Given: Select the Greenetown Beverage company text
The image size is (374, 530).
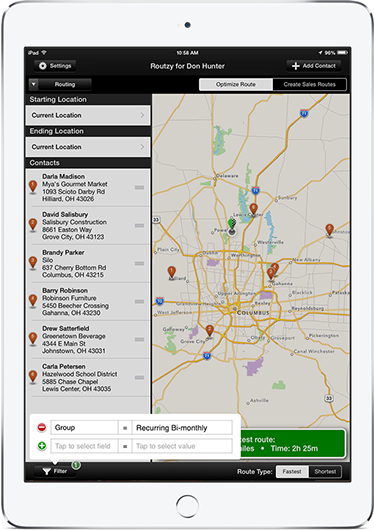Looking at the screenshot, I should (74, 336).
